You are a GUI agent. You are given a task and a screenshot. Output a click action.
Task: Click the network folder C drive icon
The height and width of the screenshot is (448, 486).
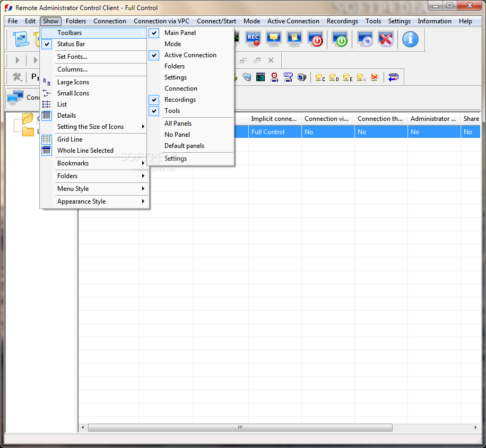click(x=320, y=77)
